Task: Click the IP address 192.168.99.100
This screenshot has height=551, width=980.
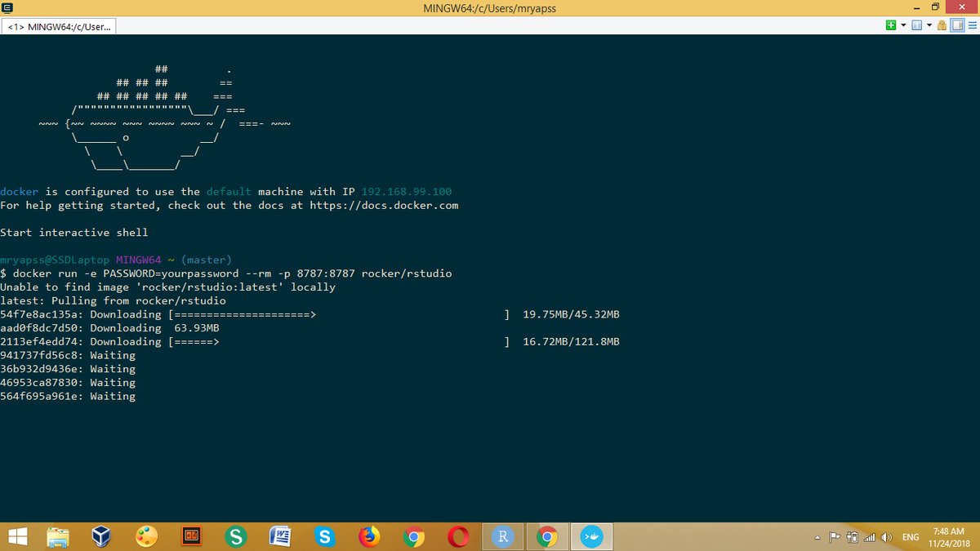Action: point(407,192)
